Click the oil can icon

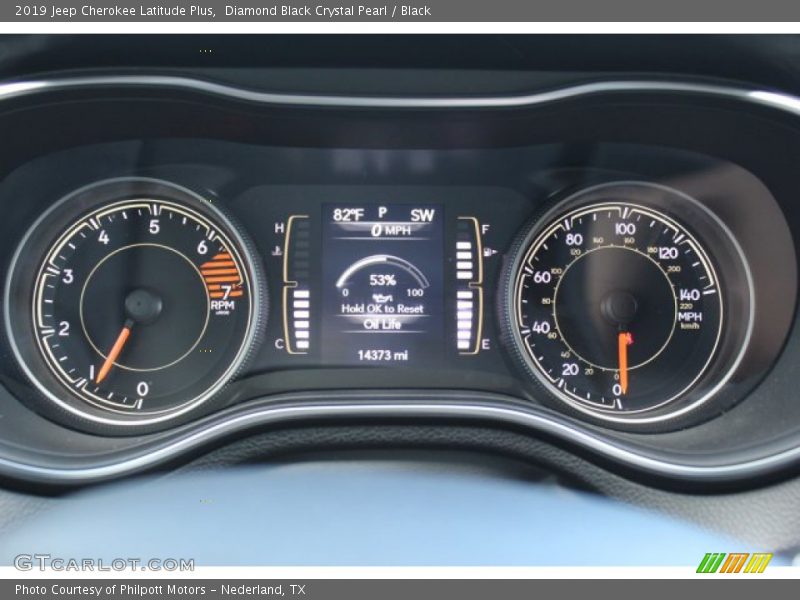tap(383, 298)
